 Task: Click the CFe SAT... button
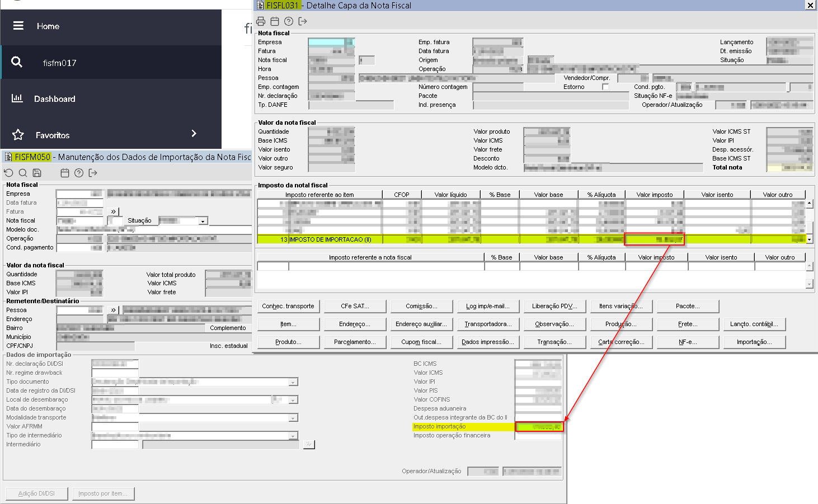click(x=355, y=306)
